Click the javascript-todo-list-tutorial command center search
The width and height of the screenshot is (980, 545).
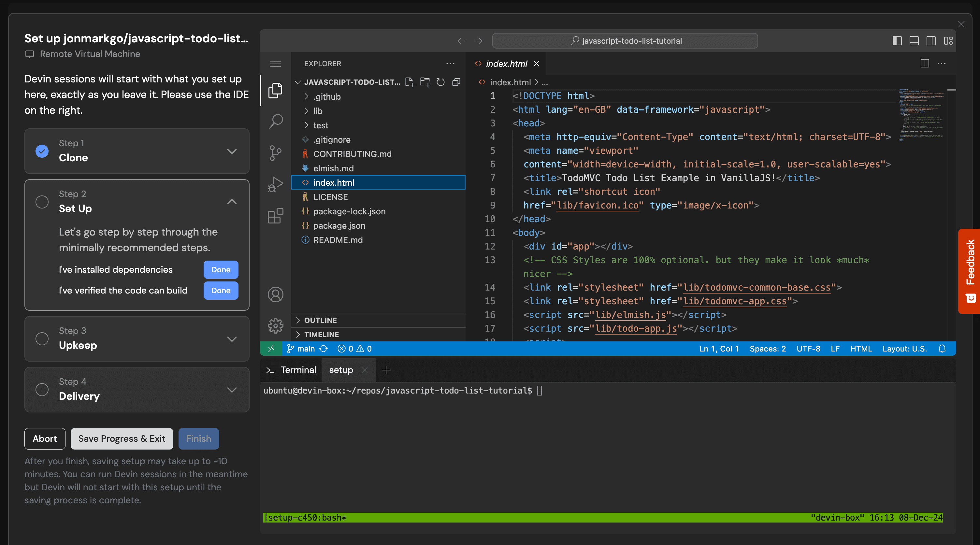click(x=625, y=41)
